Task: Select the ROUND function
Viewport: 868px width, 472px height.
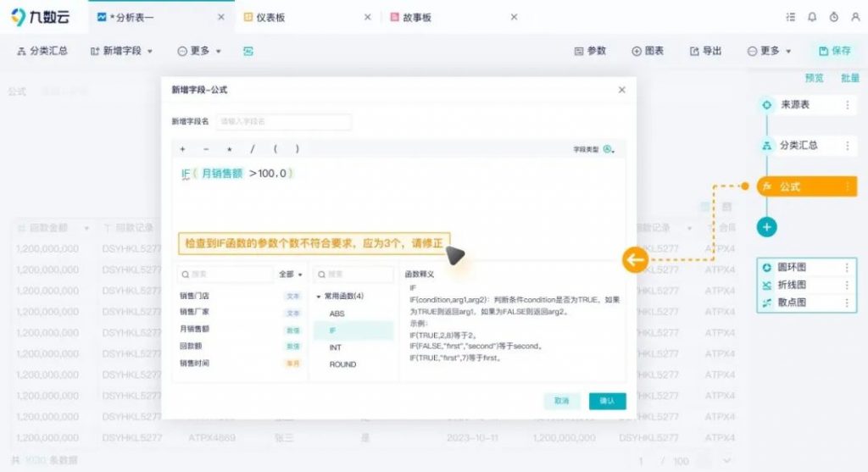Action: (342, 364)
